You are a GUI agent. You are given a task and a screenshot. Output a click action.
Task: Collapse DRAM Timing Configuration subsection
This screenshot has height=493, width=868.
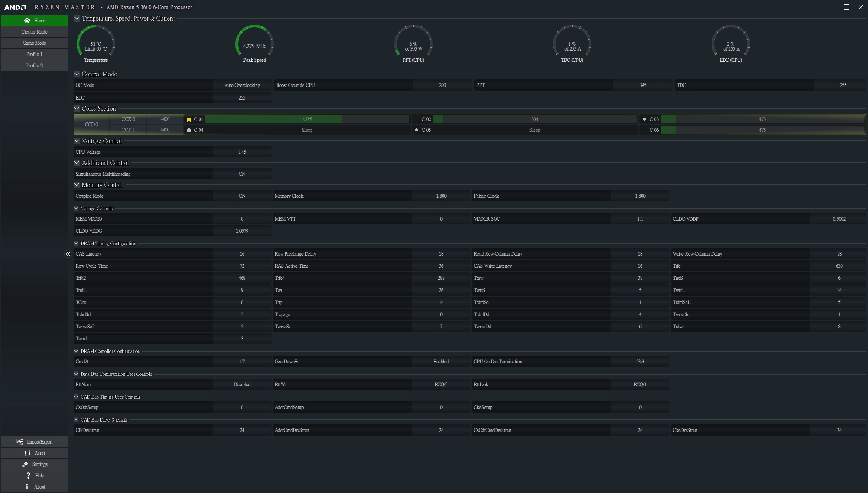76,244
